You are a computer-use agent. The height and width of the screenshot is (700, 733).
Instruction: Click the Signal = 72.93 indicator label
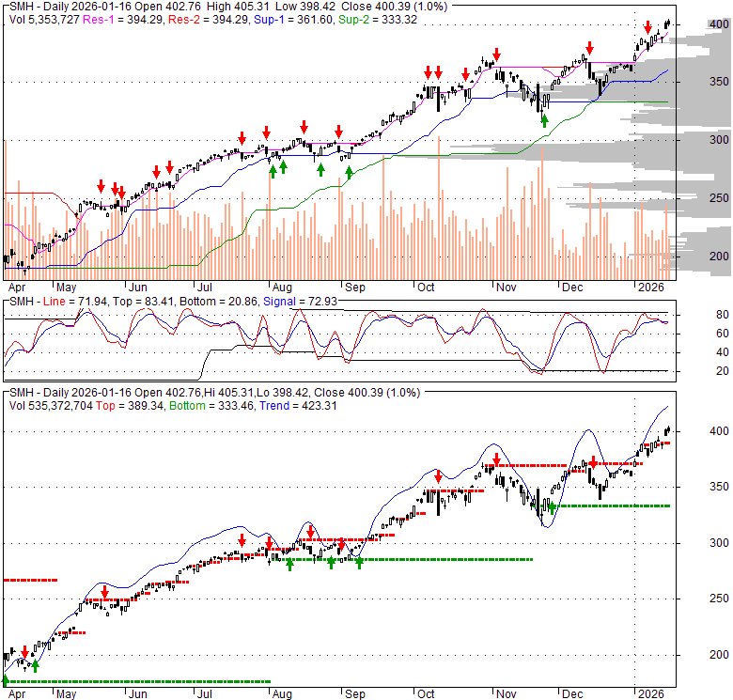tap(300, 302)
